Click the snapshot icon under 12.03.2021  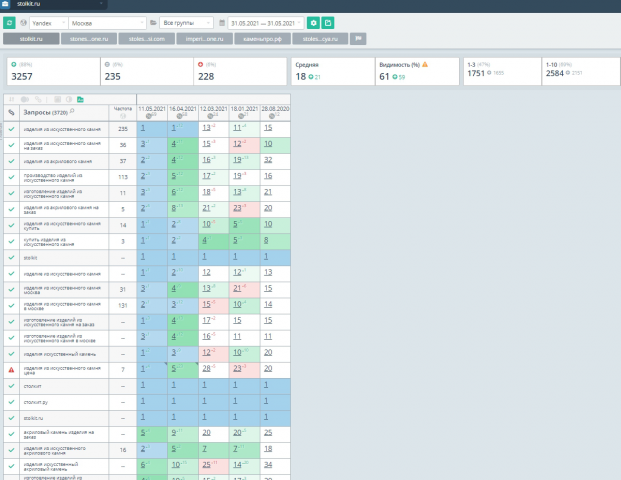tap(210, 116)
